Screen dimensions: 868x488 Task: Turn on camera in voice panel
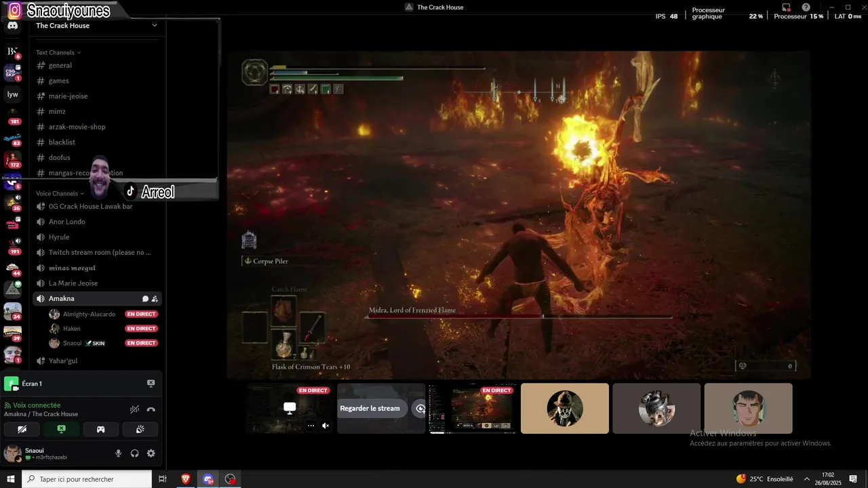[22, 429]
